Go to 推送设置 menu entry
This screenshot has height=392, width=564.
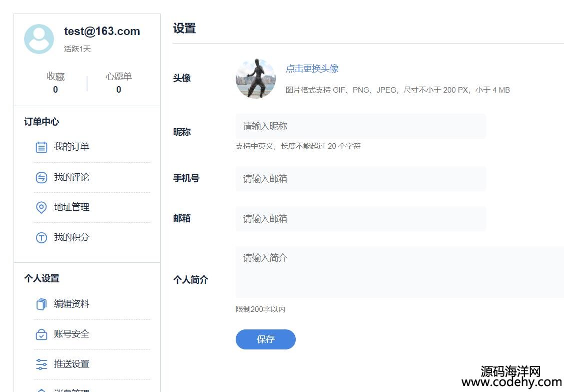72,364
